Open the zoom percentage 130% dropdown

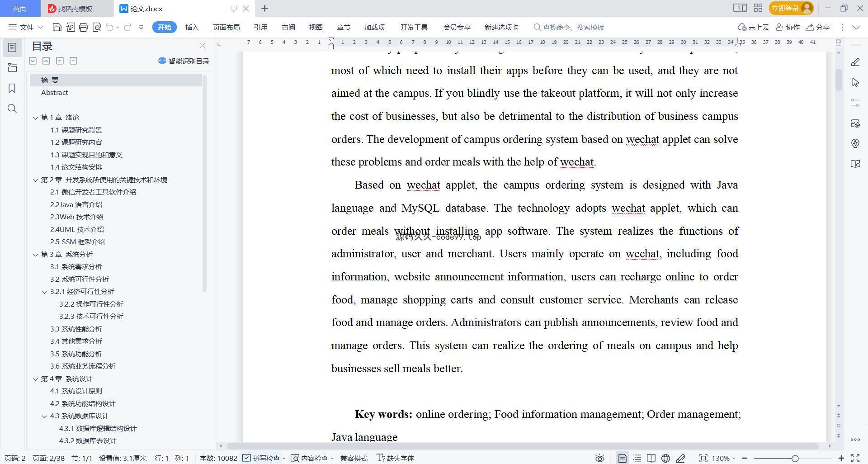click(723, 458)
